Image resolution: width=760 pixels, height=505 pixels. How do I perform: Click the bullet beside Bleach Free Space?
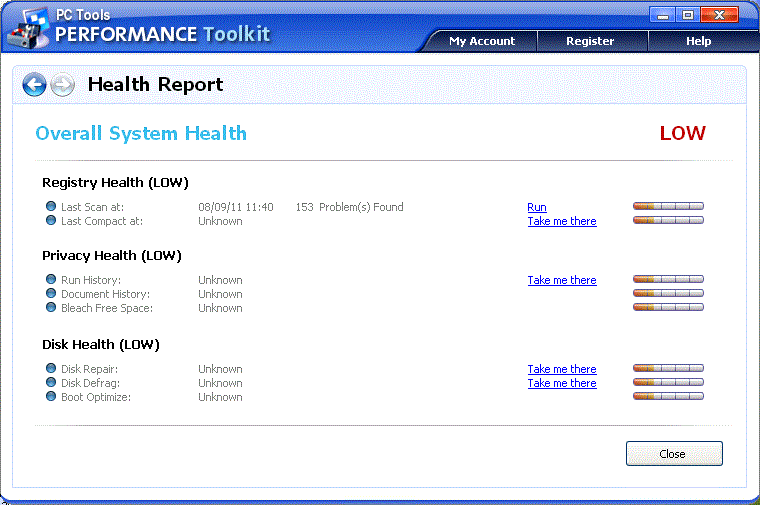(51, 307)
